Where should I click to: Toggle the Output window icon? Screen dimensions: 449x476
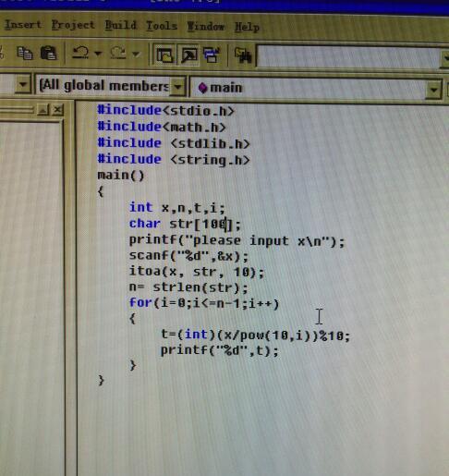click(x=188, y=55)
